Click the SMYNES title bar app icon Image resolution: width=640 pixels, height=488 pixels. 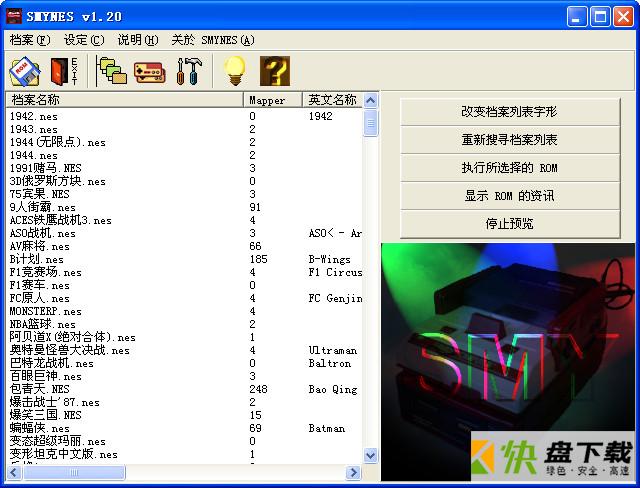[x=13, y=16]
